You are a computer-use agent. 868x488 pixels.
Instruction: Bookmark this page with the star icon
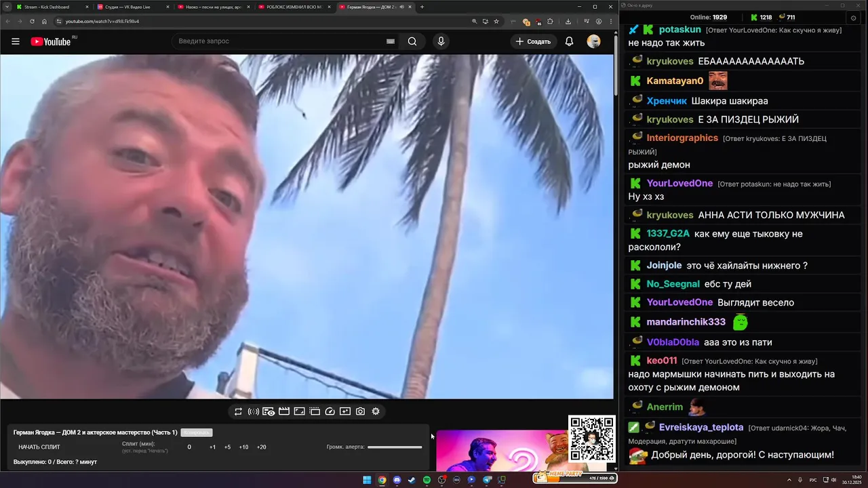496,21
